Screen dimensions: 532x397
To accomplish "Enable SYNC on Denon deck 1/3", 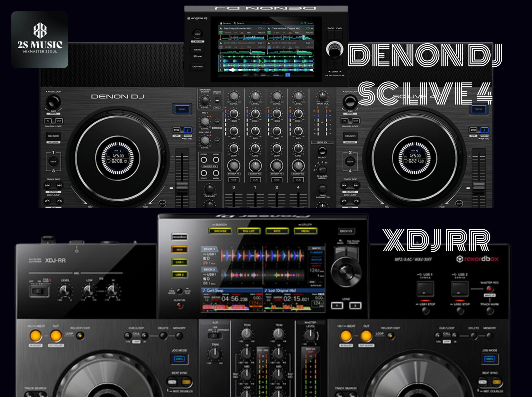I will (176, 130).
